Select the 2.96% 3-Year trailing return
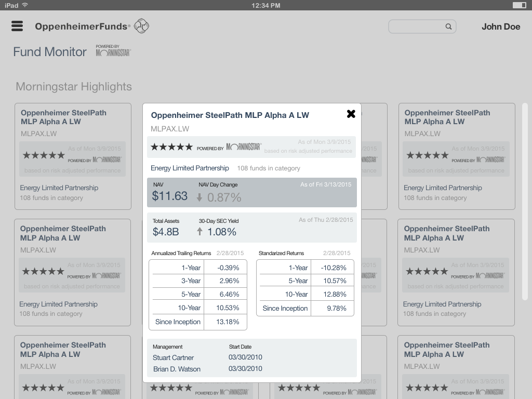The width and height of the screenshot is (532, 399). click(229, 281)
